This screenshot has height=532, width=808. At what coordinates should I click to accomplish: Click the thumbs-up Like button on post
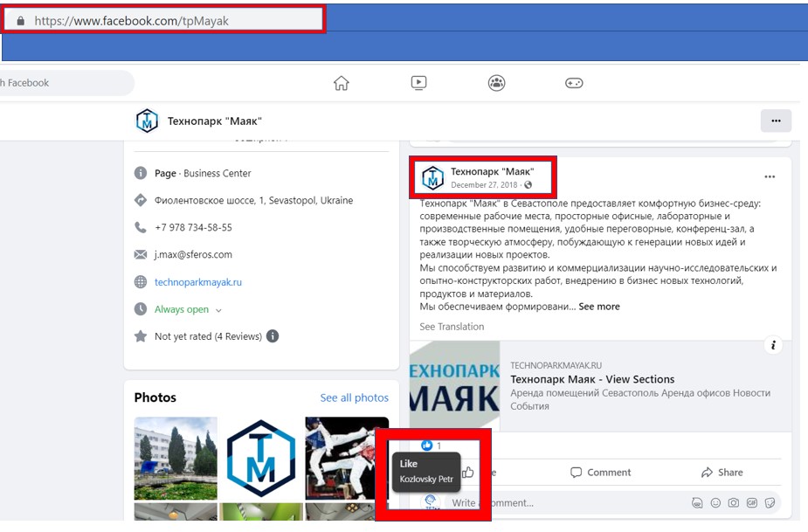468,473
